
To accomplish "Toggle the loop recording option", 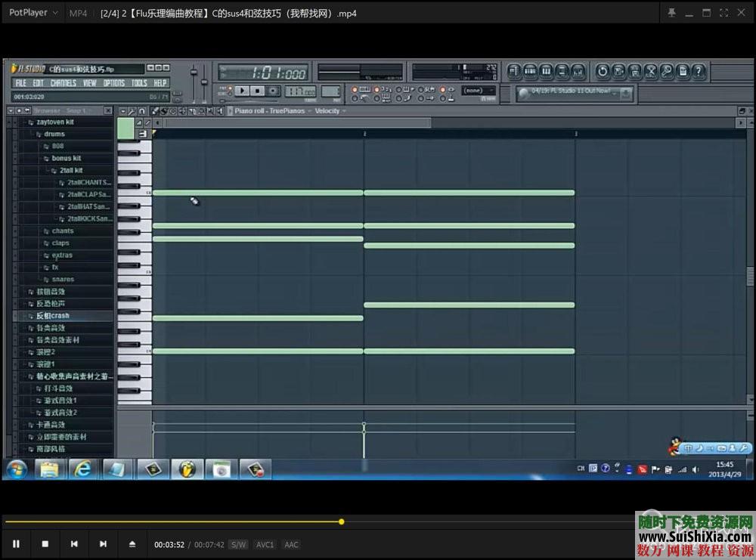I will click(x=428, y=90).
